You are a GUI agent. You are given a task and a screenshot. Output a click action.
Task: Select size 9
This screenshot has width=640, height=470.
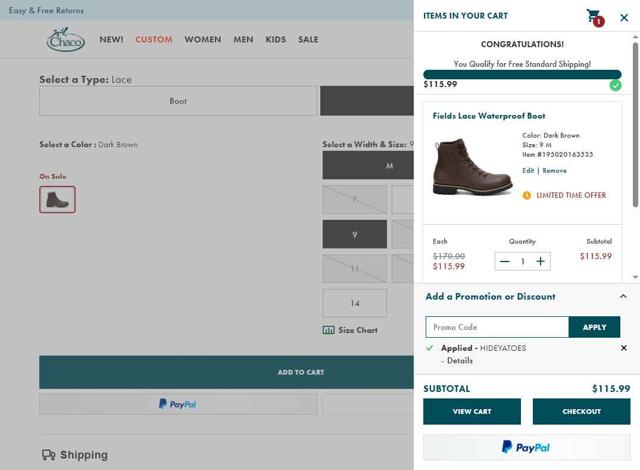(x=355, y=234)
